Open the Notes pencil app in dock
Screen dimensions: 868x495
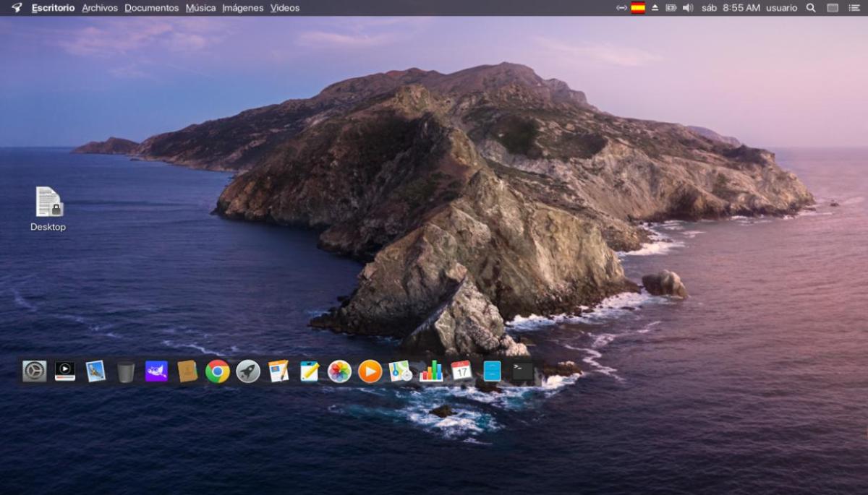(309, 371)
